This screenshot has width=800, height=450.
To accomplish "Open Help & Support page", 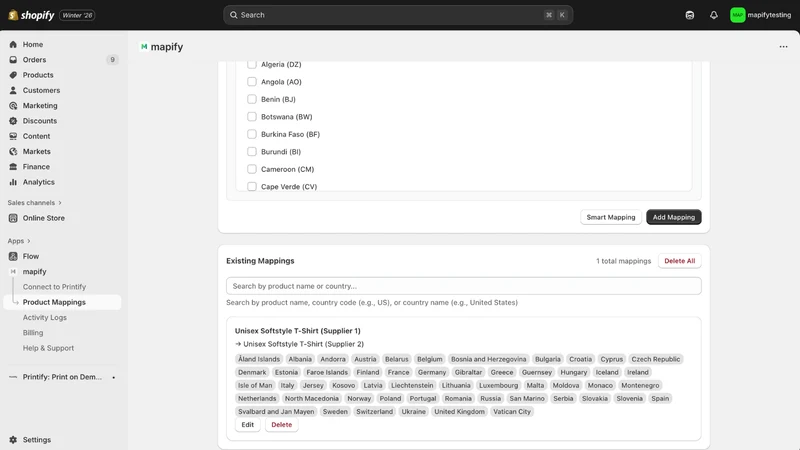I will click(x=48, y=348).
